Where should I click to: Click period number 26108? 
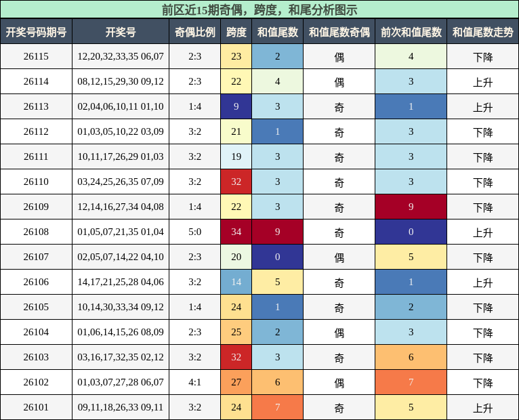pos(36,232)
